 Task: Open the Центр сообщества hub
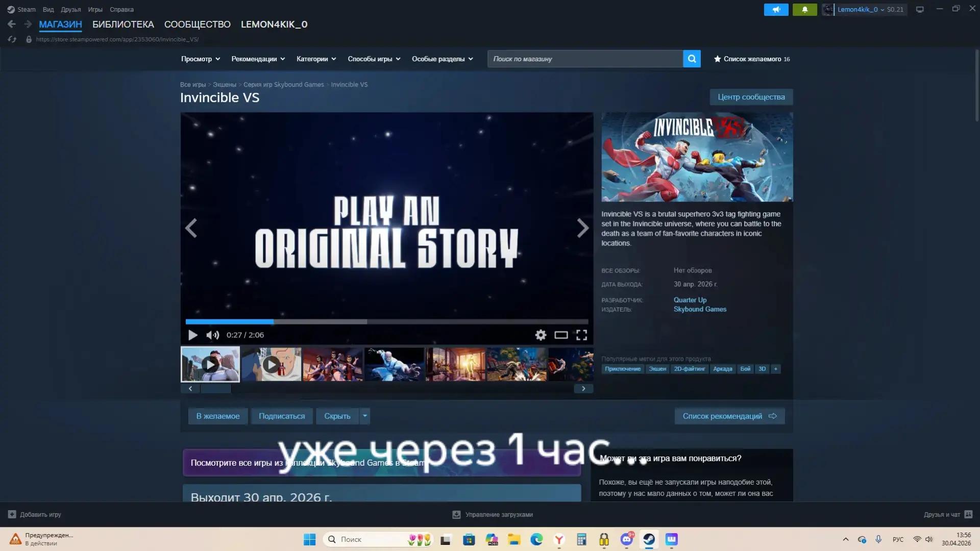[x=751, y=97]
